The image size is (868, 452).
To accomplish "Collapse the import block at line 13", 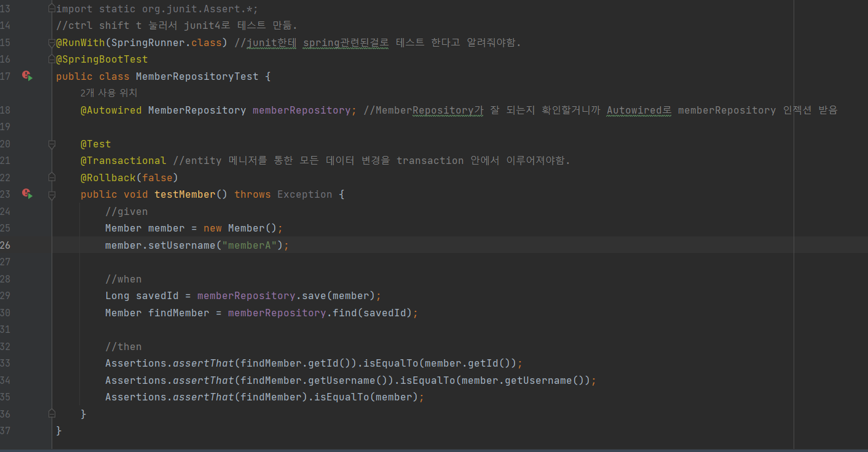I will tap(52, 9).
